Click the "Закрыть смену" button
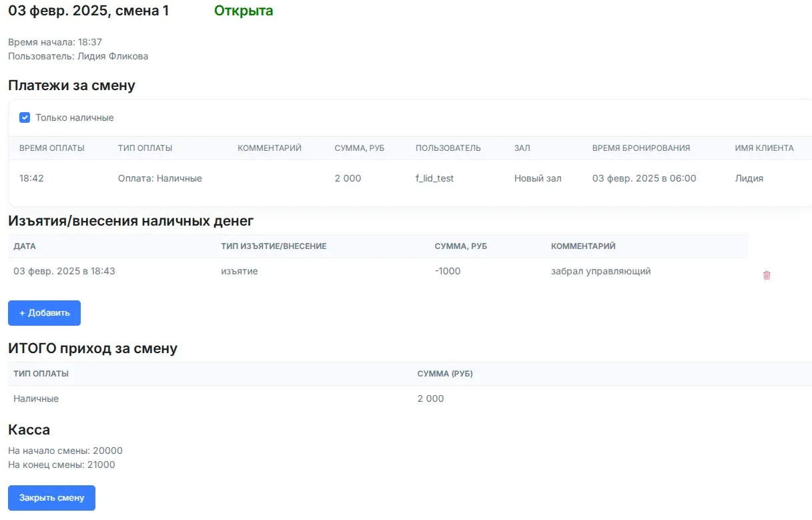This screenshot has height=520, width=812. pyautogui.click(x=51, y=498)
